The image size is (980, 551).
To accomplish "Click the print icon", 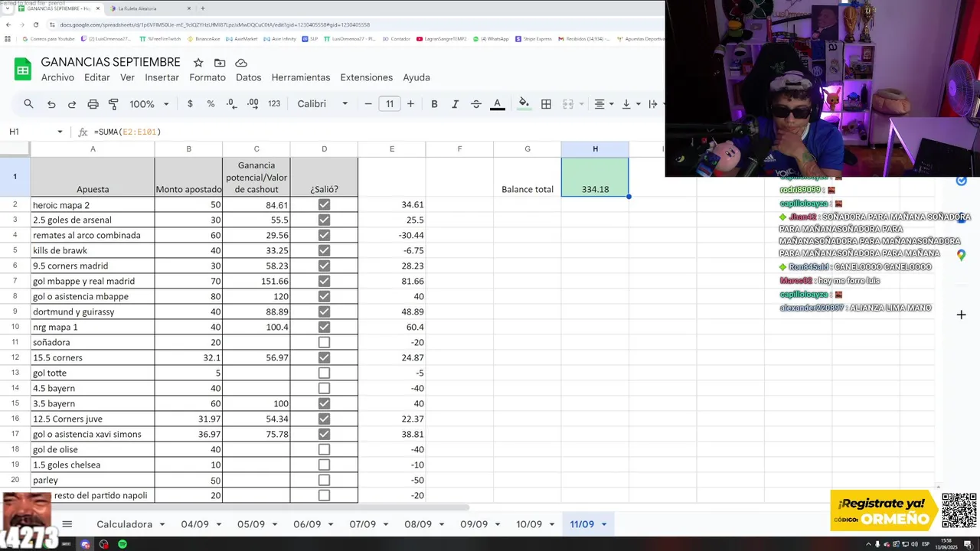I will pos(93,104).
